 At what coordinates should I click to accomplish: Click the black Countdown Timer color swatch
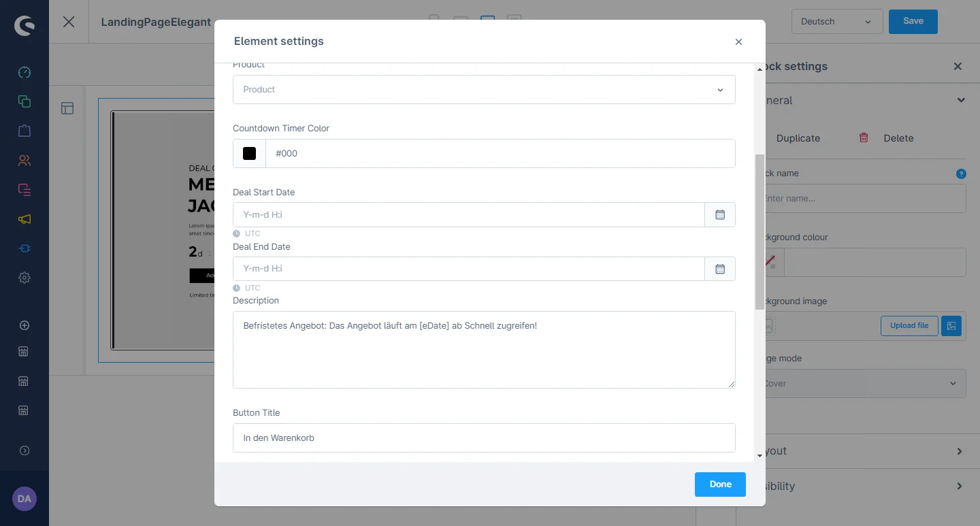[250, 154]
